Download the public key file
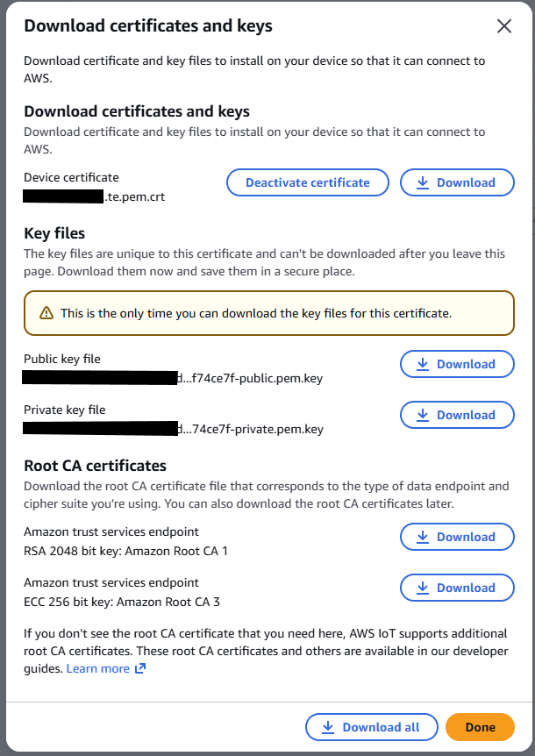Viewport: 535px width, 756px height. click(457, 364)
